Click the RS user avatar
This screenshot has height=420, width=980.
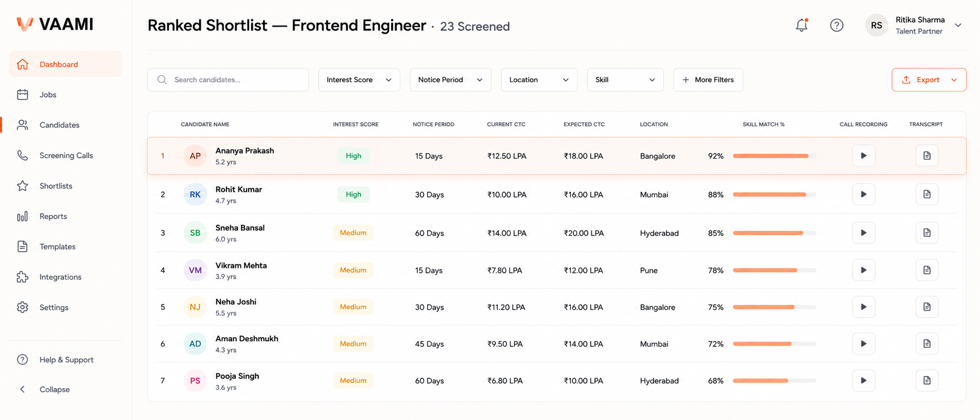point(877,25)
